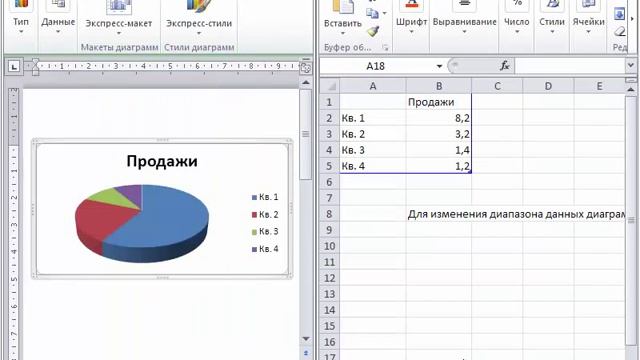Click the A18 Name Box field

pyautogui.click(x=377, y=66)
